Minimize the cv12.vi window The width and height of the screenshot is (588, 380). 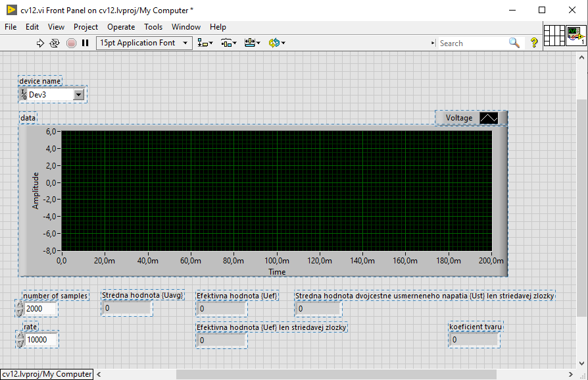[512, 10]
